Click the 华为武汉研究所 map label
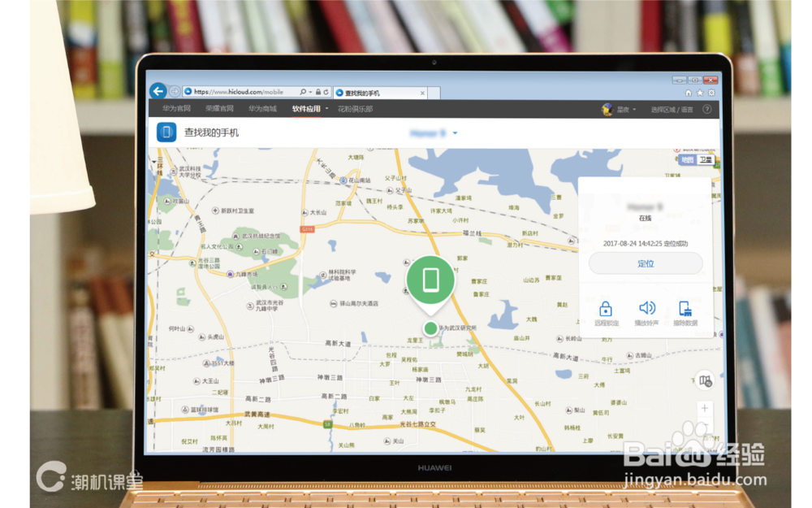 pyautogui.click(x=458, y=328)
